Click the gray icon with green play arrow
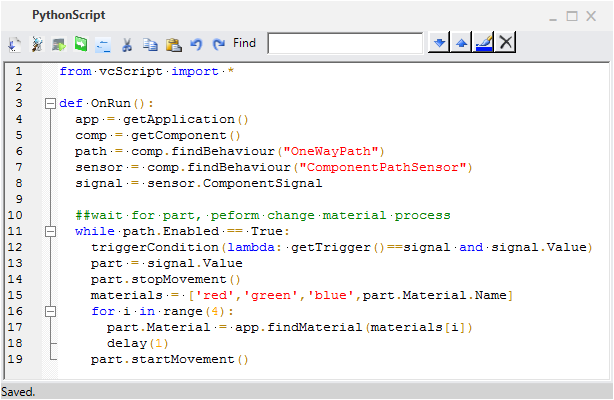This screenshot has width=614, height=400. click(59, 44)
